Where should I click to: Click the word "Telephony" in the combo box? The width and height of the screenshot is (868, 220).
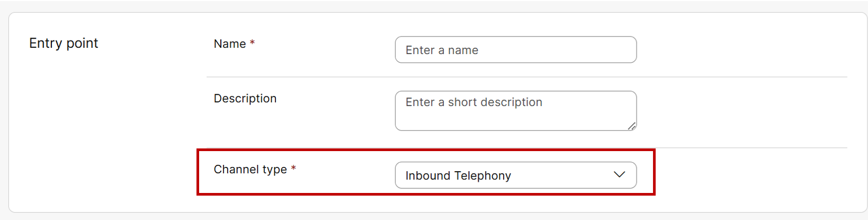484,175
